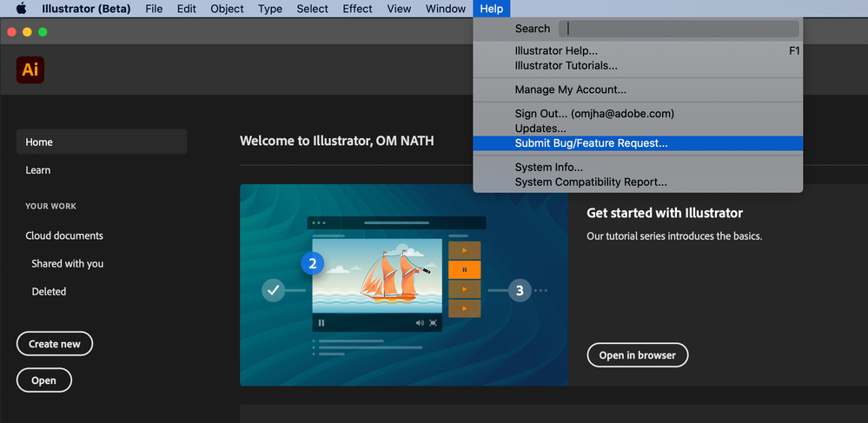
Task: Click the Adobe Illustrator Ai logo
Action: (30, 69)
